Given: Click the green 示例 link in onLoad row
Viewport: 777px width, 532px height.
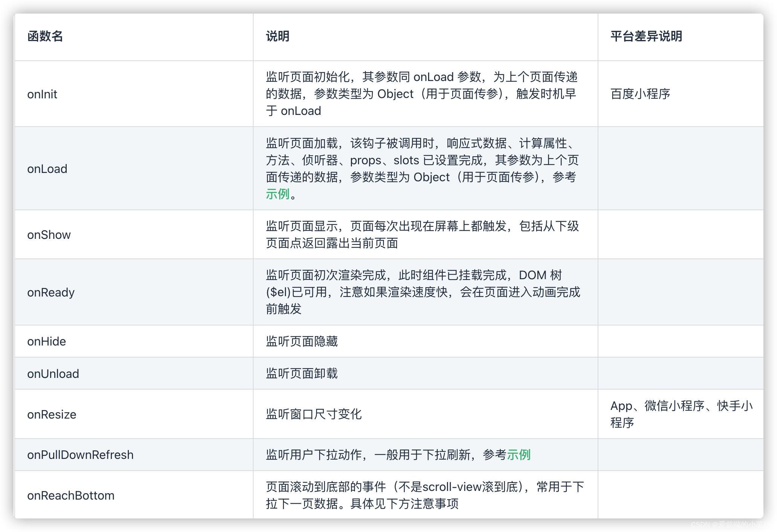Looking at the screenshot, I should pos(277,194).
